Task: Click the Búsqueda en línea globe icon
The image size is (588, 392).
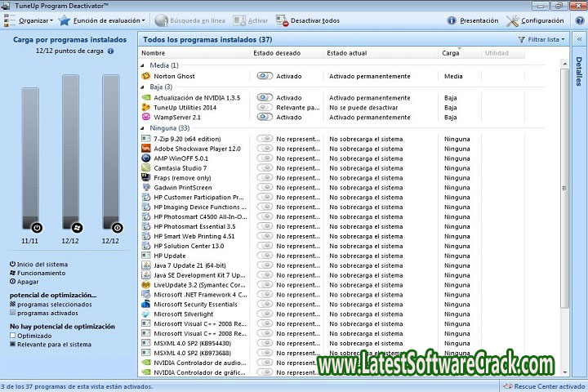Action: tap(161, 20)
